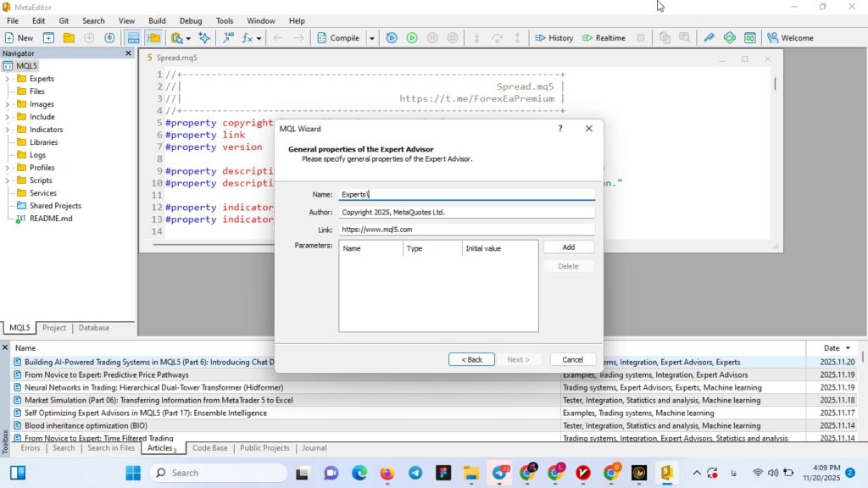Image resolution: width=868 pixels, height=488 pixels.
Task: Click the MQL Wizard sparkle icon
Action: tap(204, 38)
